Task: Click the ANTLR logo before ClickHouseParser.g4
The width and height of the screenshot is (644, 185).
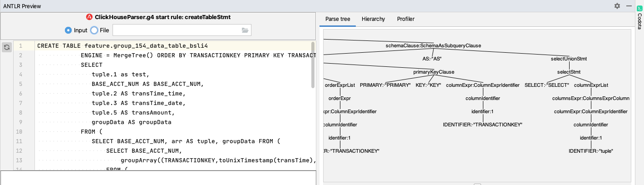Action: click(x=89, y=17)
